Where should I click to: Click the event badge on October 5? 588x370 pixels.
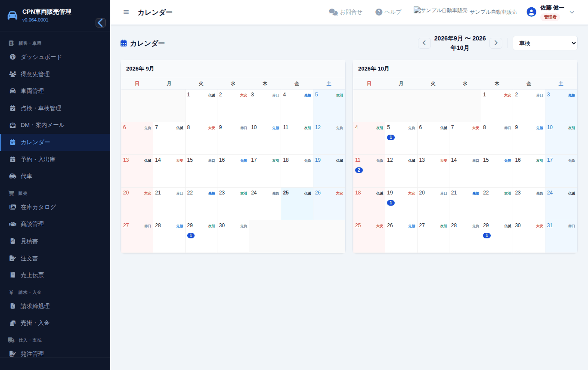click(x=391, y=137)
